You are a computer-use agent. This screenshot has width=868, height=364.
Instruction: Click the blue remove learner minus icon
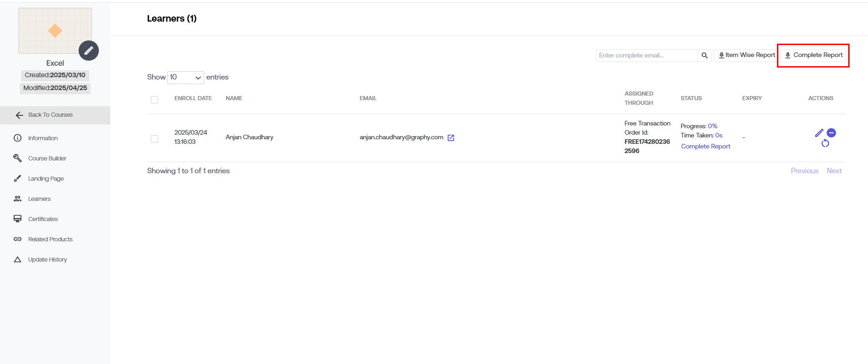coord(831,133)
